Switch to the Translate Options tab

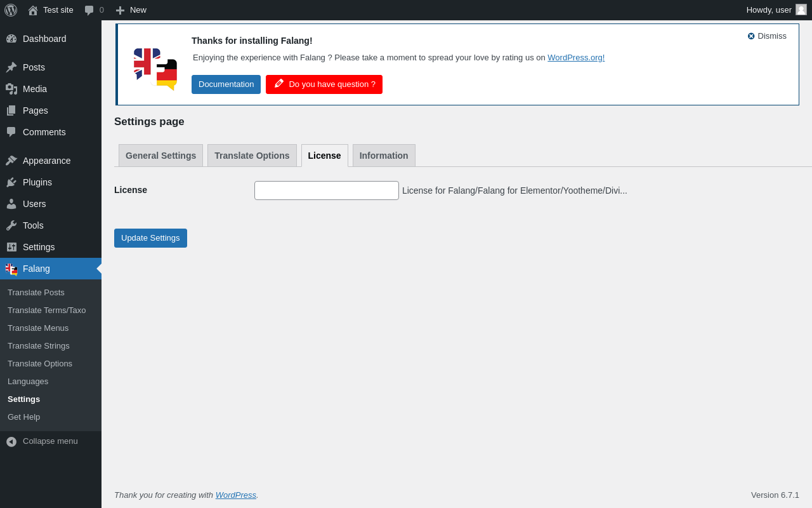pos(252,156)
